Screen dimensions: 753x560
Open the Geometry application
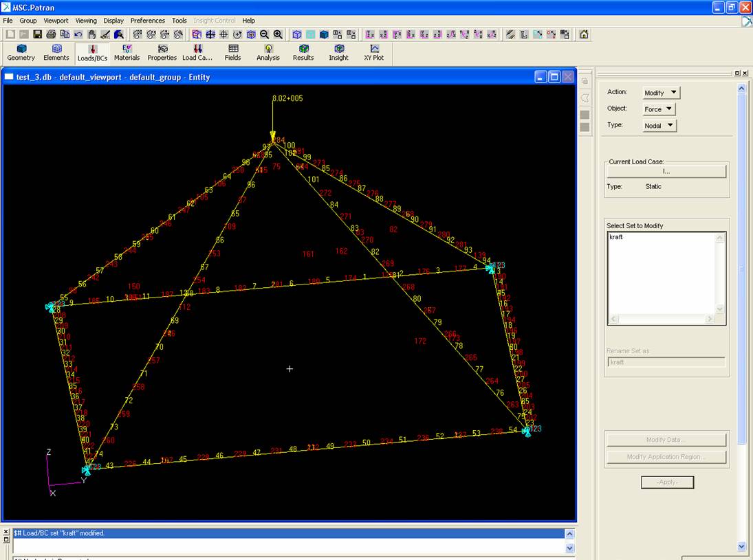[21, 53]
